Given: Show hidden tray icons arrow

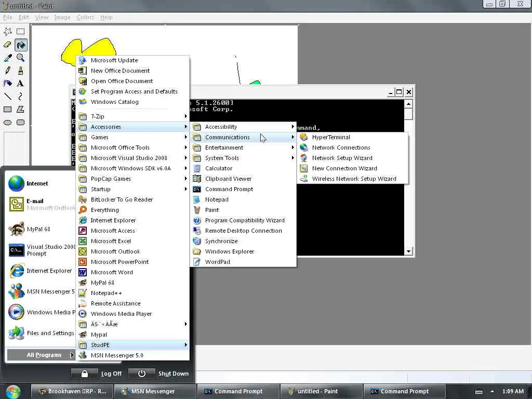Looking at the screenshot, I should pos(492,391).
